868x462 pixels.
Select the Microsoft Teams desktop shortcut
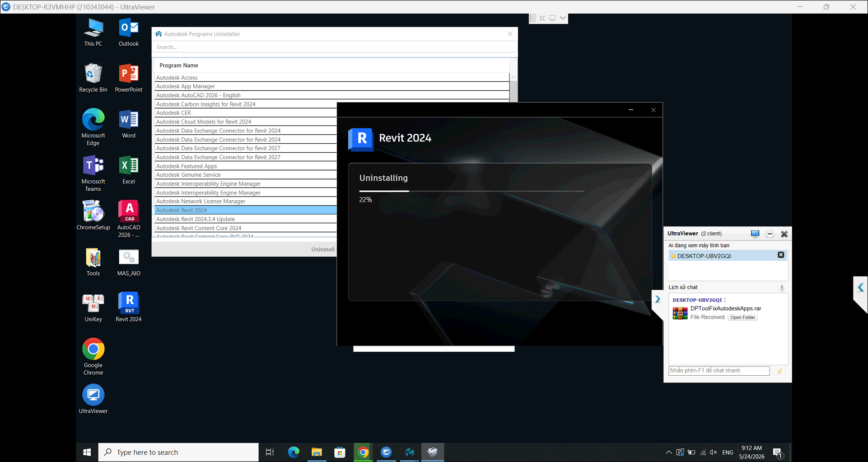click(93, 173)
